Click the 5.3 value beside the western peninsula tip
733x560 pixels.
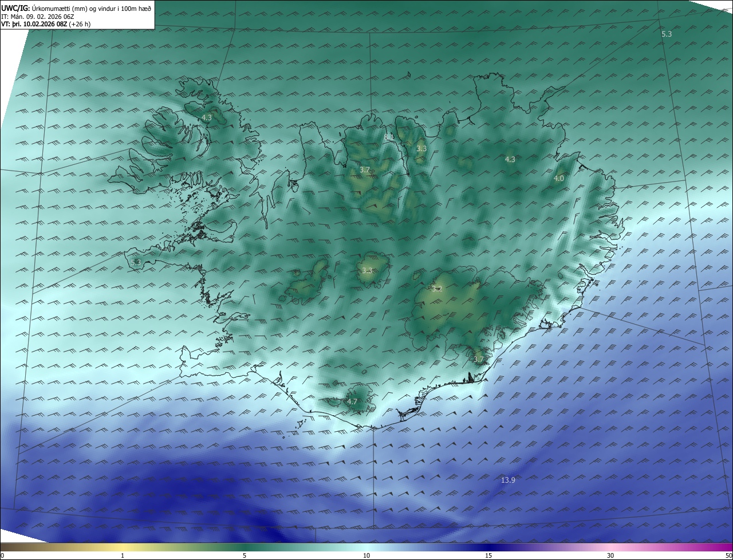click(x=136, y=262)
